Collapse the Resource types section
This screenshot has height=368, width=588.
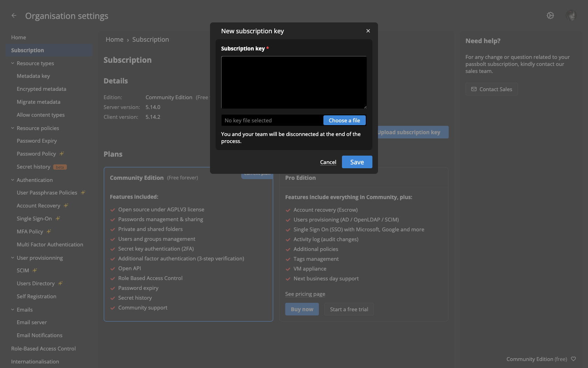coord(13,63)
